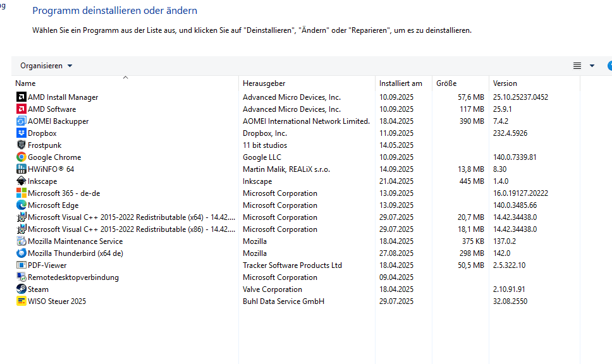Click version 16.0.19127.20222
This screenshot has height=364, width=612.
[x=521, y=193]
